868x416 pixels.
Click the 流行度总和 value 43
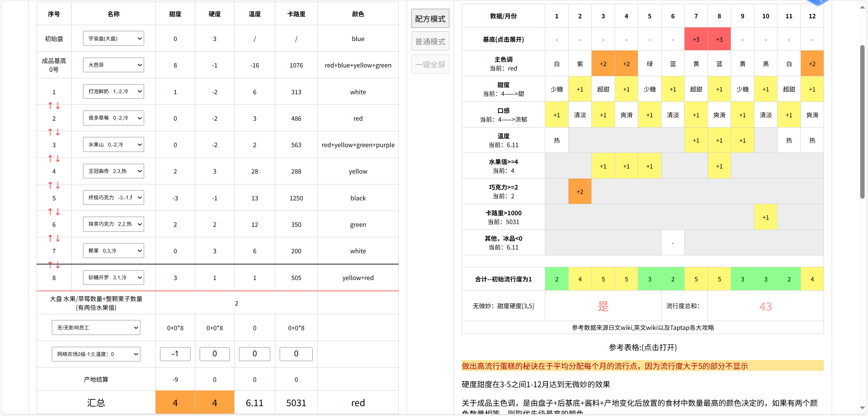(x=766, y=306)
